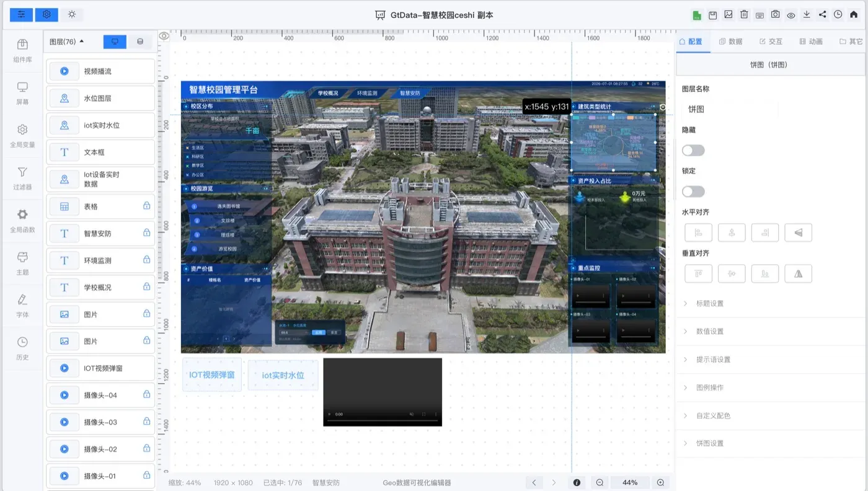The height and width of the screenshot is (491, 868).
Task: Switch to the 配置 tab
Action: click(x=691, y=42)
